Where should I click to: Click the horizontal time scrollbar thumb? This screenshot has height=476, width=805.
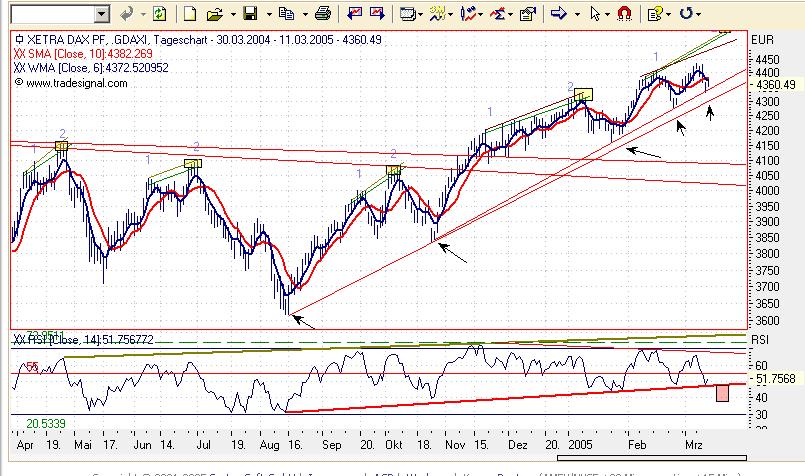651,458
